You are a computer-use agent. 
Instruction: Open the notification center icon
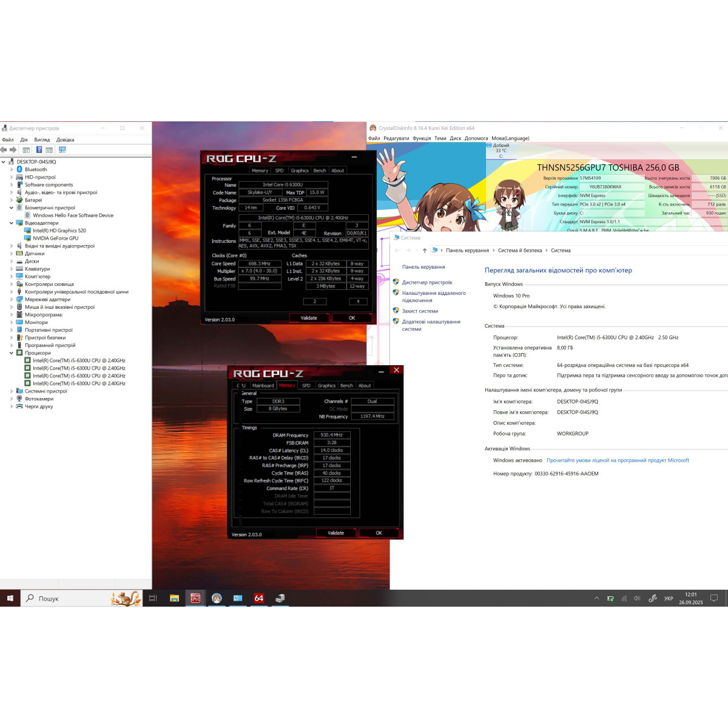pyautogui.click(x=714, y=598)
